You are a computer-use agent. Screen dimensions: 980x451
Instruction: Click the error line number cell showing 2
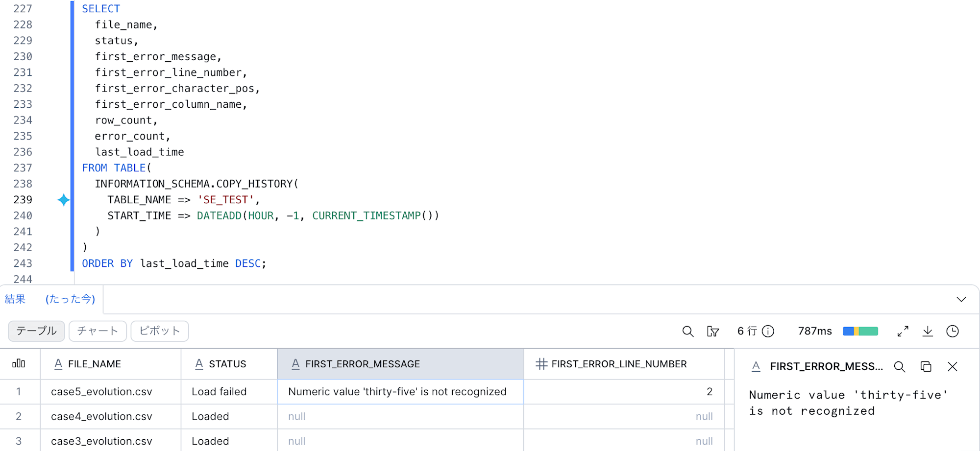coord(624,392)
